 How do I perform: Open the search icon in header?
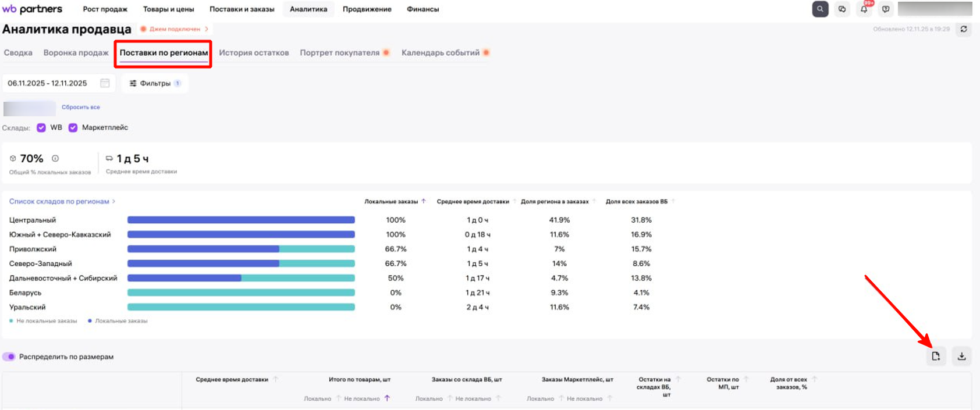pos(820,9)
